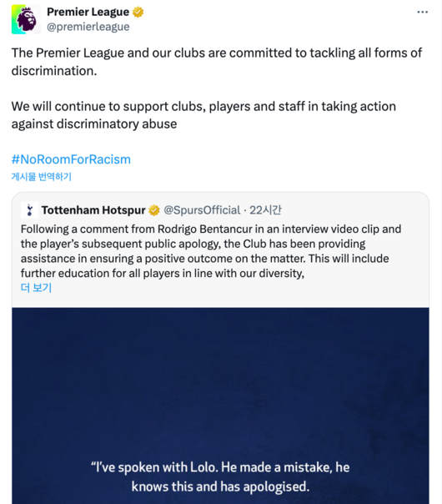Image resolution: width=442 pixels, height=504 pixels.
Task: Expand the quoted post with 더 보기
Action: click(37, 288)
